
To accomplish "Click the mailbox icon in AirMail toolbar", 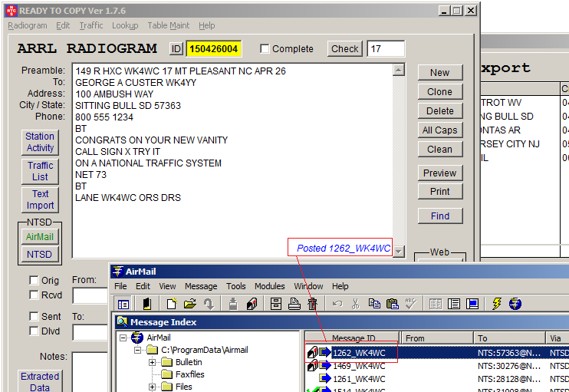I will [252, 304].
